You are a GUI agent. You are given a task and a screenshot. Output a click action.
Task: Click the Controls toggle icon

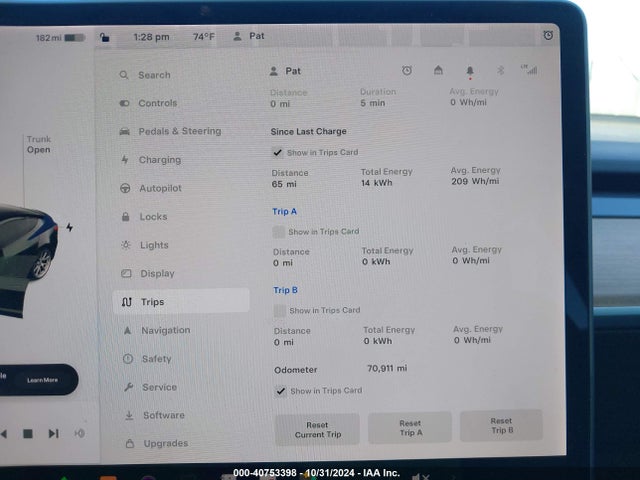tap(124, 103)
